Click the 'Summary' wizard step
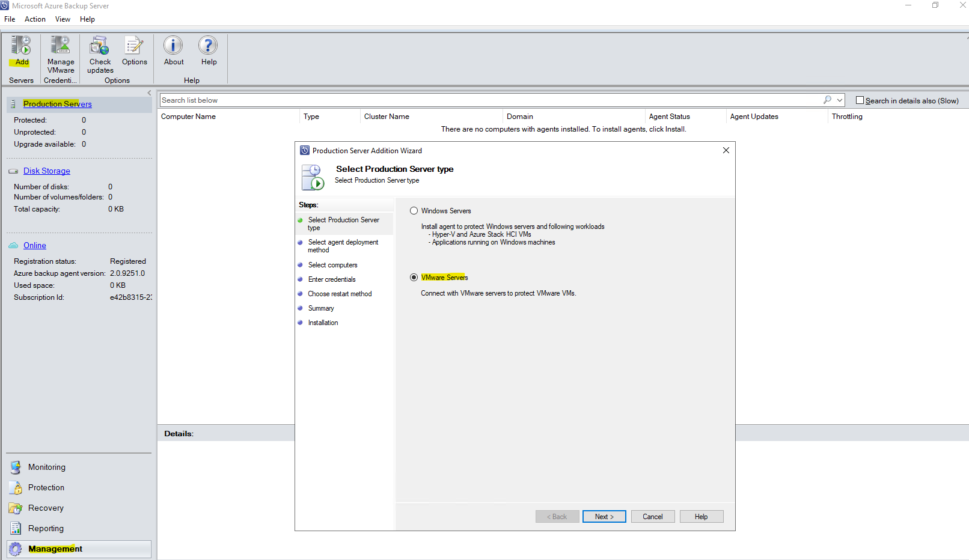The width and height of the screenshot is (969, 560). [x=321, y=308]
